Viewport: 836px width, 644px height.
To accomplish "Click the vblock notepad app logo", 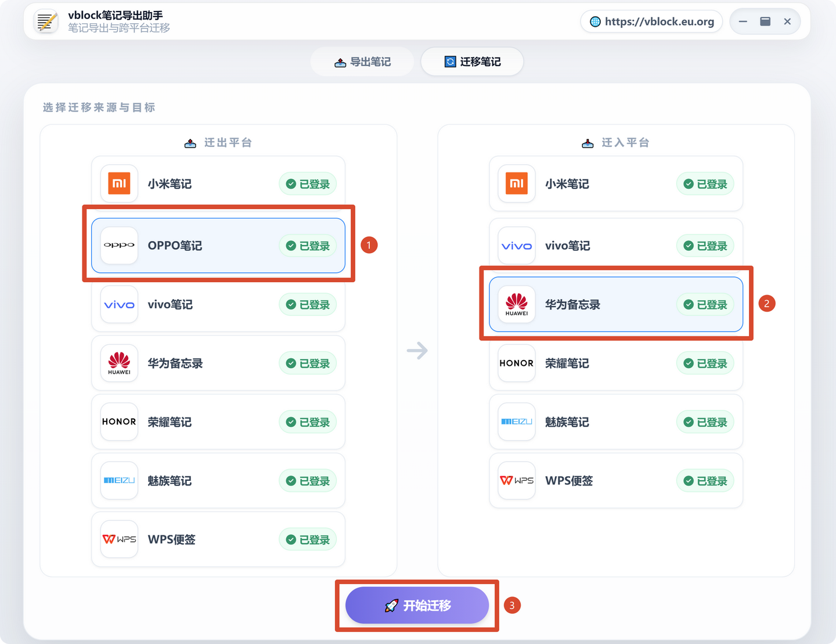I will (x=46, y=21).
